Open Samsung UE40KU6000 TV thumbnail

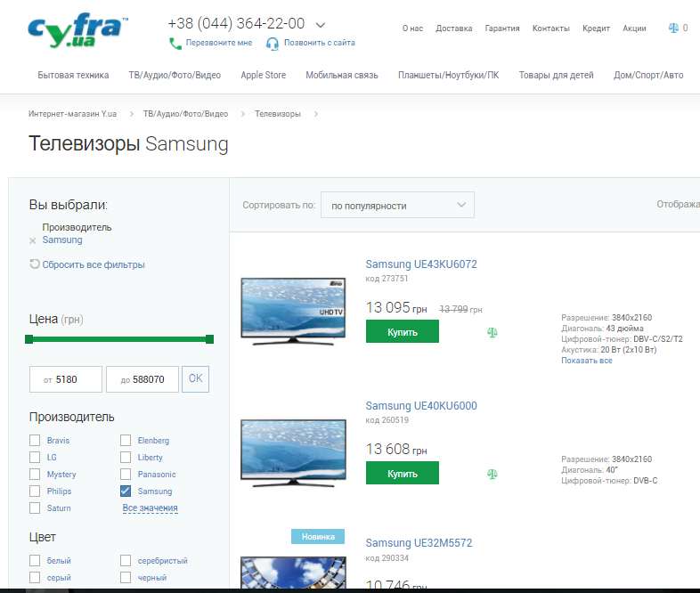(x=293, y=453)
